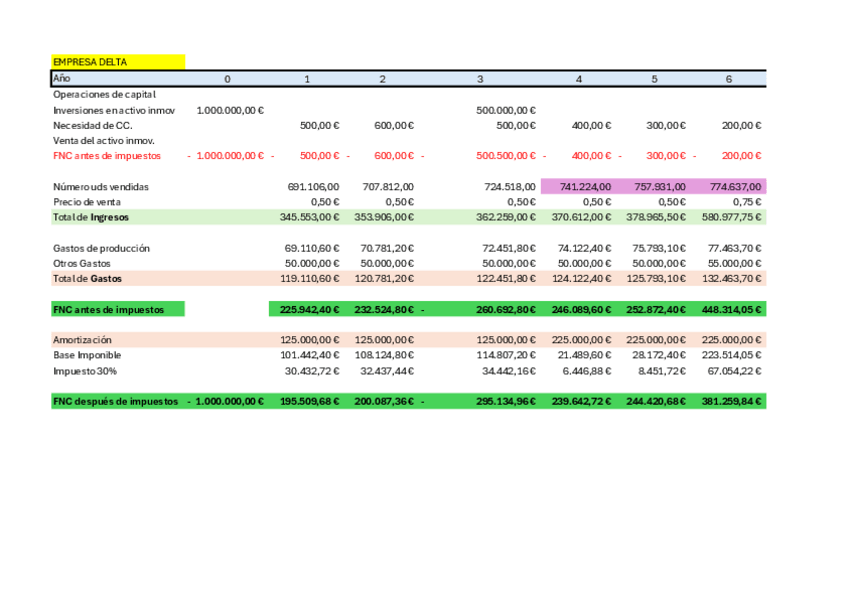Select 200,00 € in Necesidad de CC. row
This screenshot has width=848, height=599.
(741, 125)
